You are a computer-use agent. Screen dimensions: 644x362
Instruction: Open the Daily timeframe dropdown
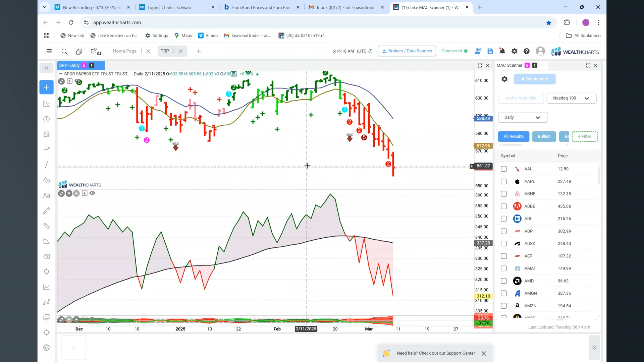pyautogui.click(x=523, y=117)
